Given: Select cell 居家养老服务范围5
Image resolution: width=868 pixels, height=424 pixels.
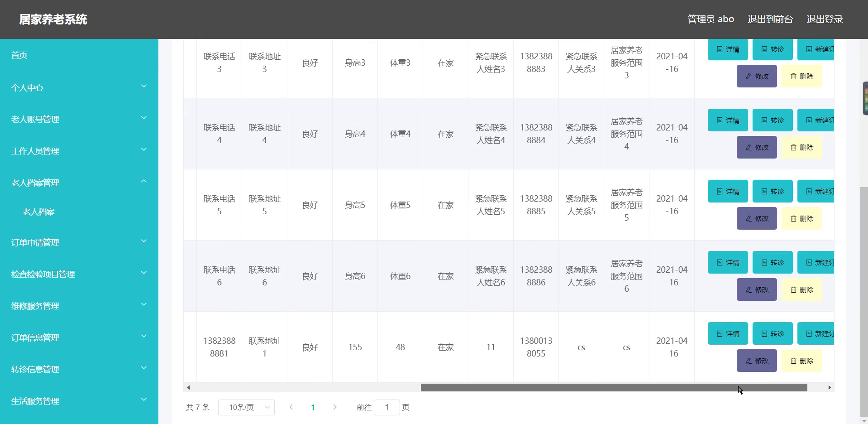Looking at the screenshot, I should coord(626,205).
